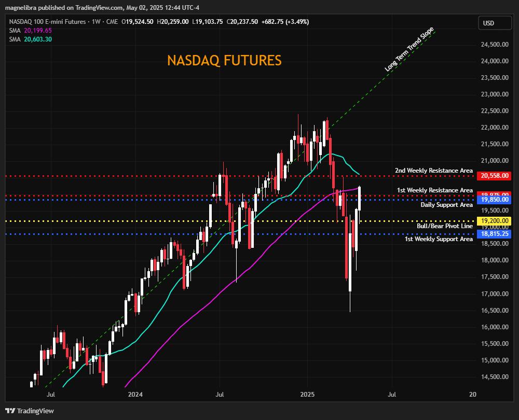Click the high price H20,259.00 value

173,22
